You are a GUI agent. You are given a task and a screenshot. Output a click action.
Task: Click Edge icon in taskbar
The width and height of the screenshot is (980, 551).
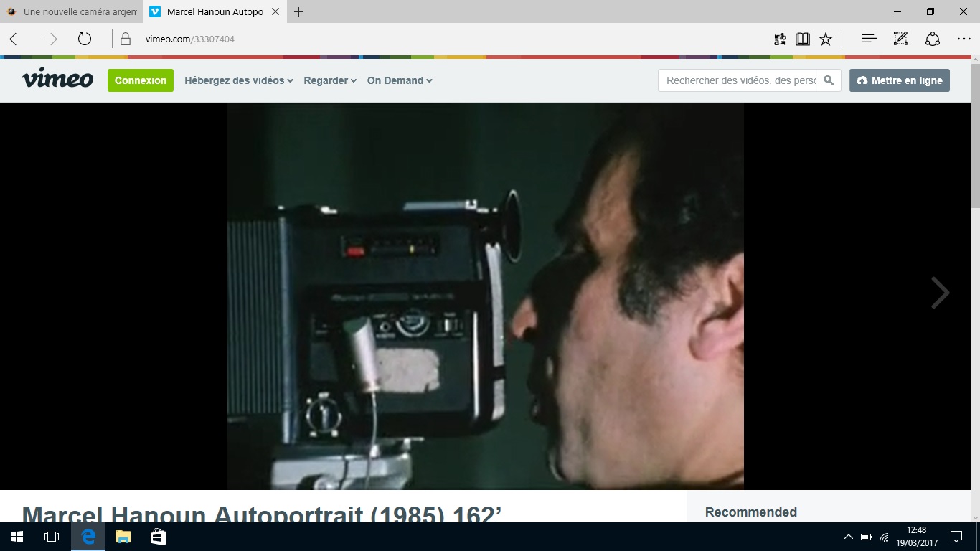[x=88, y=537]
